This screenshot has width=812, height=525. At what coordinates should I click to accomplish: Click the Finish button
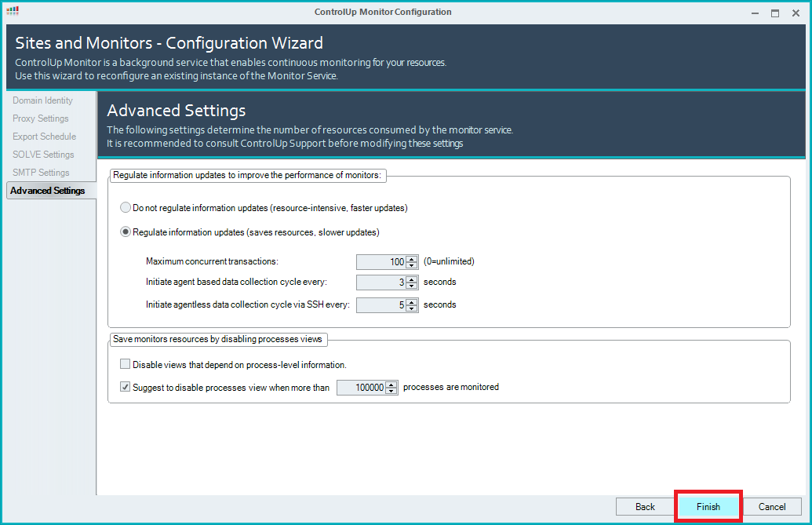coord(708,507)
